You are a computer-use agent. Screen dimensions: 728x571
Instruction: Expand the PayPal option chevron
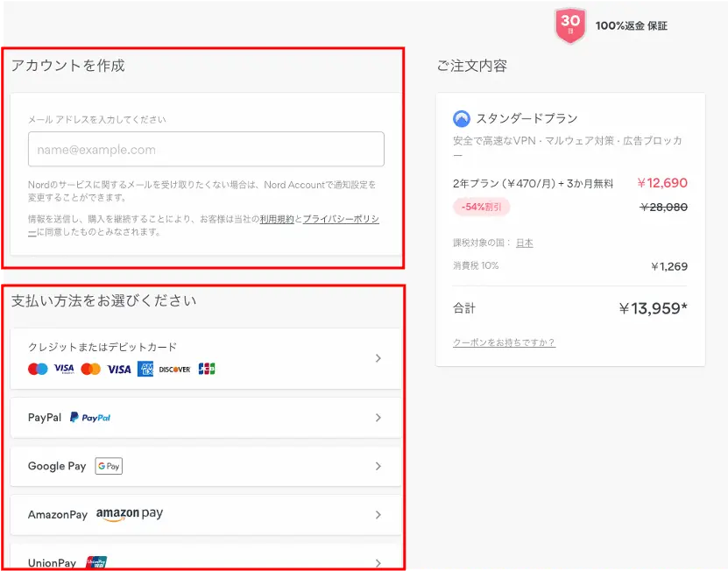[378, 418]
